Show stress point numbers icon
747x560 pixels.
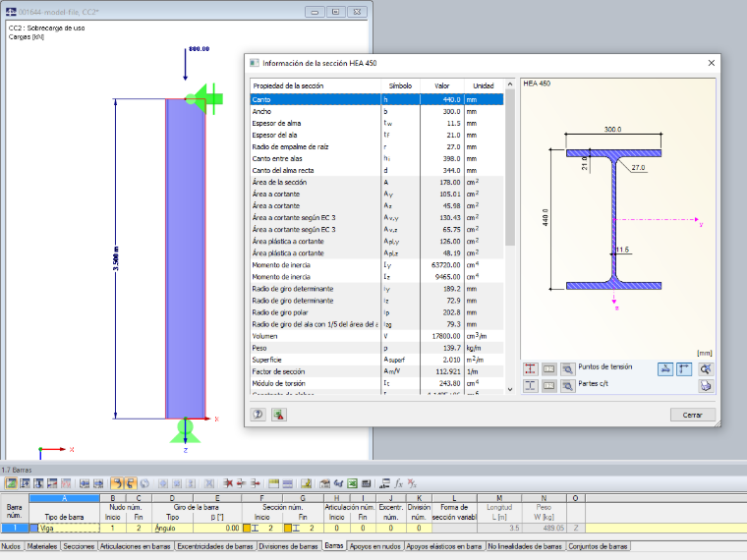[548, 368]
